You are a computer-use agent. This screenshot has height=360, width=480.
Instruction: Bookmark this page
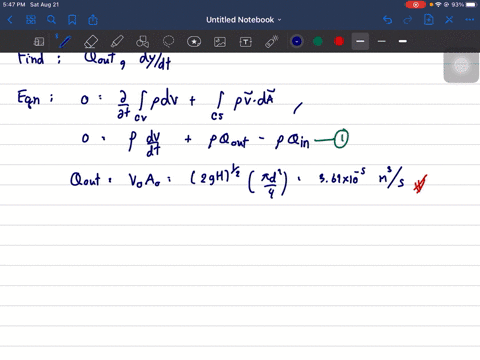[x=72, y=20]
